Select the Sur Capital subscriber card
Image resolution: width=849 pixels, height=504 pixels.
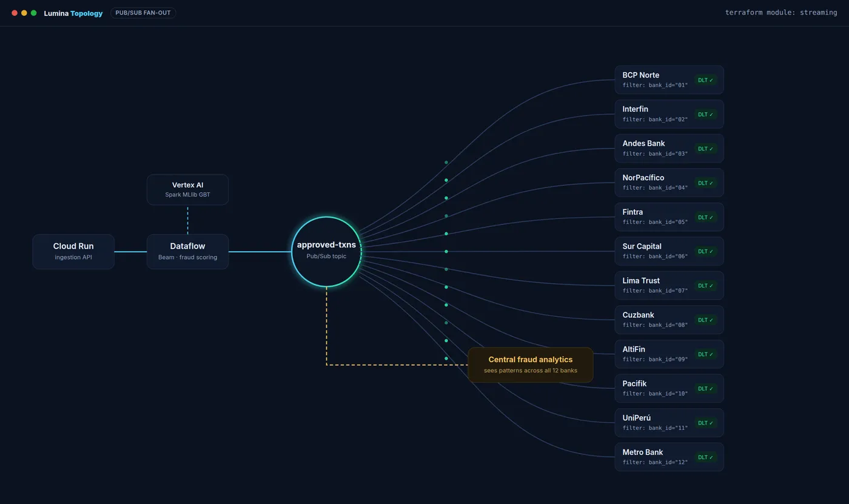669,251
